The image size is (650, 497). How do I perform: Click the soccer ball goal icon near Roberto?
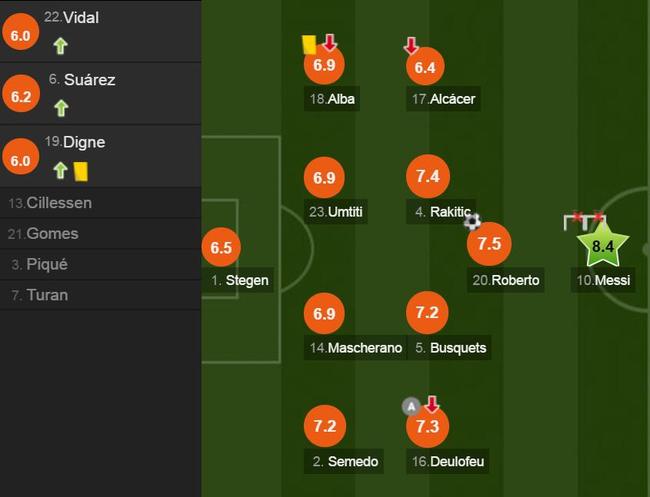[472, 221]
